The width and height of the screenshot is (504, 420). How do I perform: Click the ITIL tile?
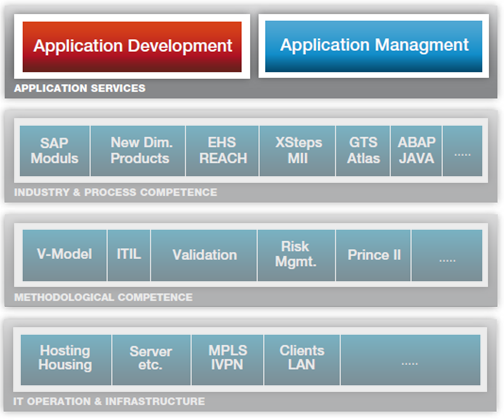click(129, 255)
